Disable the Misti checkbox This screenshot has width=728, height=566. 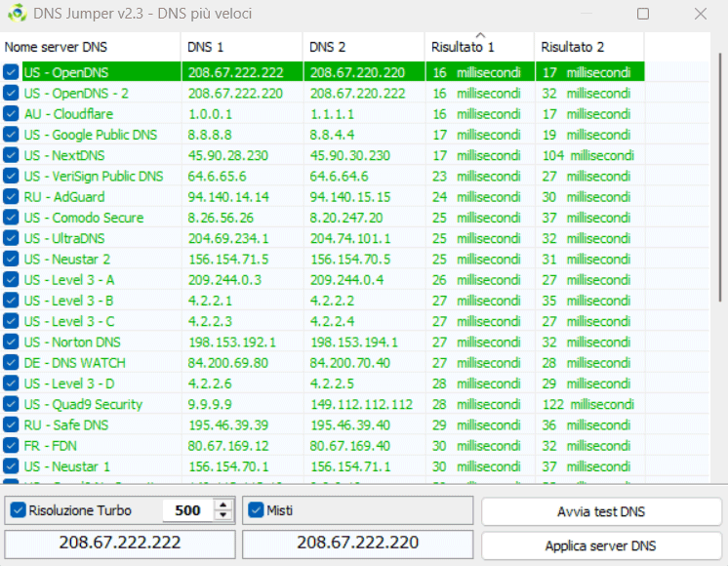(256, 510)
